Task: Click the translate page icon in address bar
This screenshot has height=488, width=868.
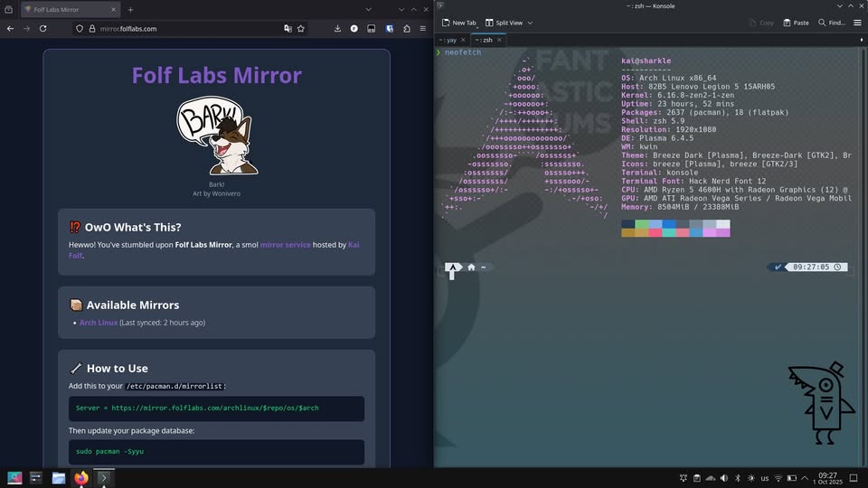Action: pyautogui.click(x=288, y=28)
